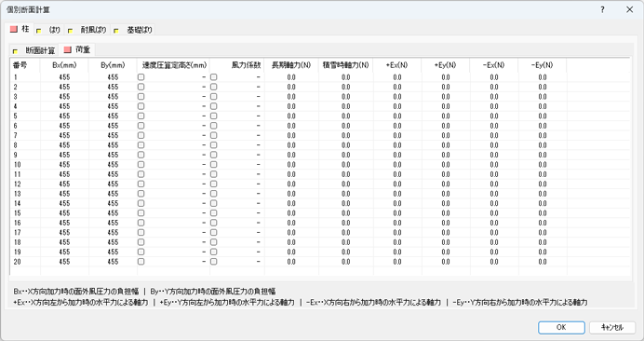This screenshot has width=644, height=341.
Task: Open the 耐風ばり tab
Action: point(88,30)
